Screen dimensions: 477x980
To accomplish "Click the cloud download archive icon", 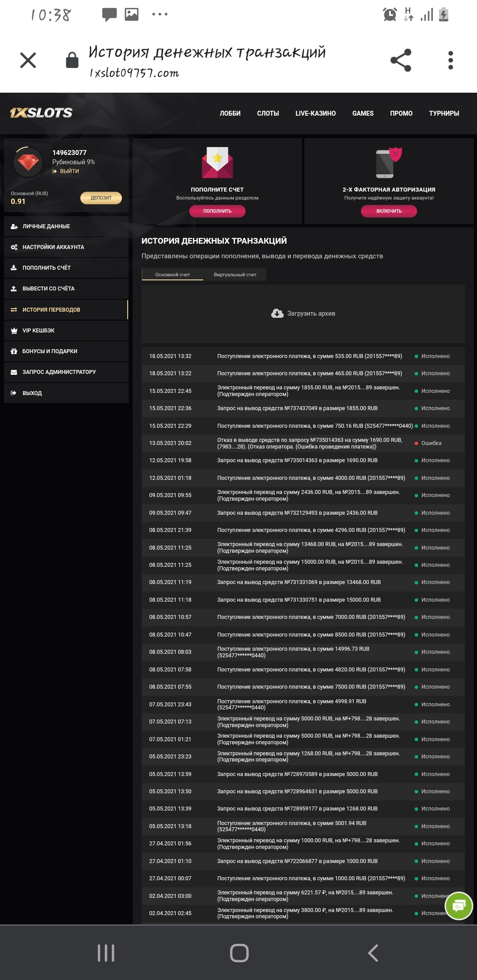I will (x=277, y=313).
